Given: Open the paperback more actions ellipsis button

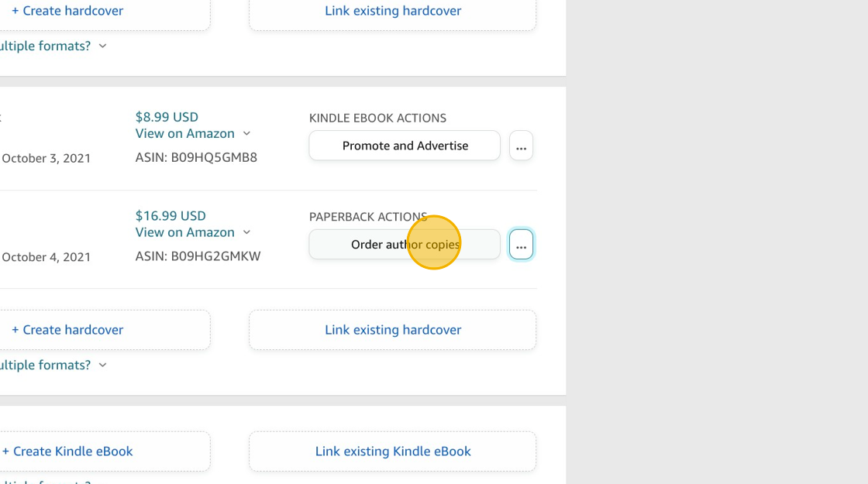Looking at the screenshot, I should pyautogui.click(x=521, y=245).
